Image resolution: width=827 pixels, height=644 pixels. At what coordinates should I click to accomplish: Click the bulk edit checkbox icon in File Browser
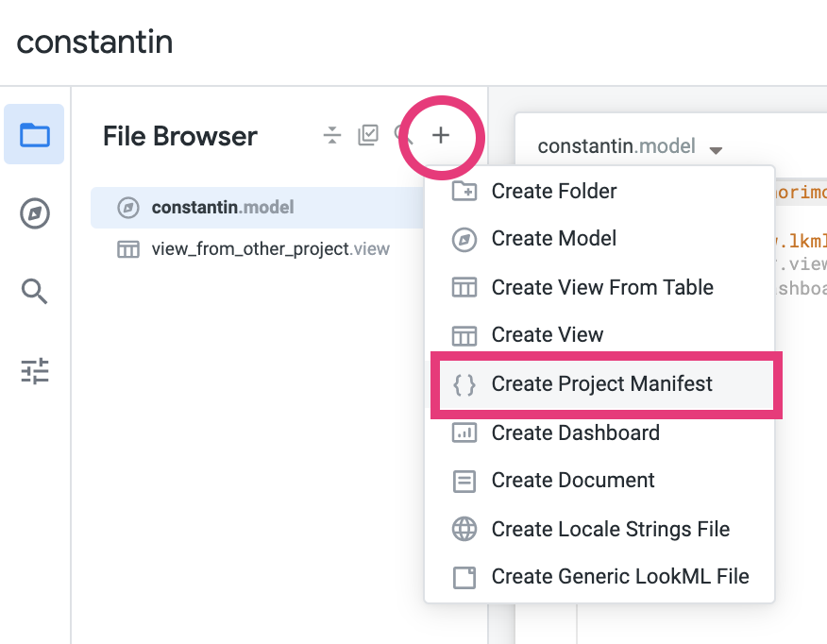click(368, 135)
